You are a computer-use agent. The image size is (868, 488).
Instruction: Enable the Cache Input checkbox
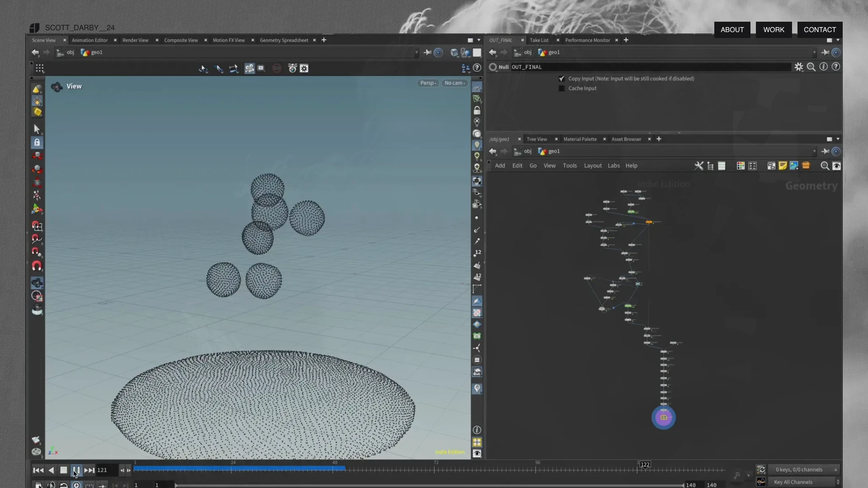click(562, 89)
